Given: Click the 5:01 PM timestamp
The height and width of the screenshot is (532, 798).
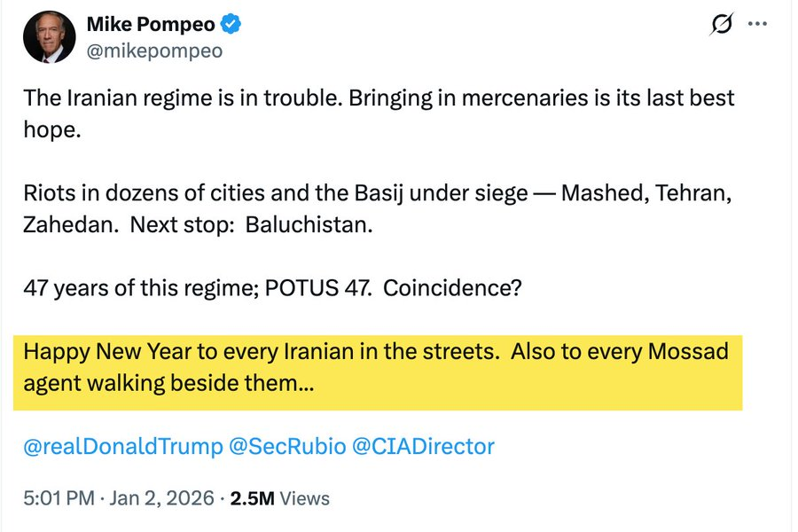Looking at the screenshot, I should click(58, 498).
